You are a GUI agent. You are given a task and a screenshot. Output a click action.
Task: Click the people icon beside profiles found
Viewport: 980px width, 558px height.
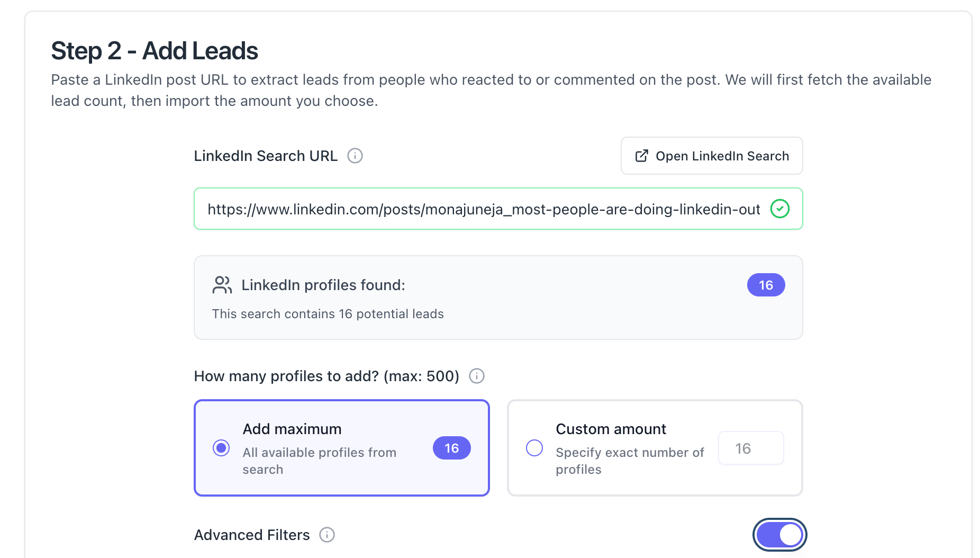[x=222, y=285]
